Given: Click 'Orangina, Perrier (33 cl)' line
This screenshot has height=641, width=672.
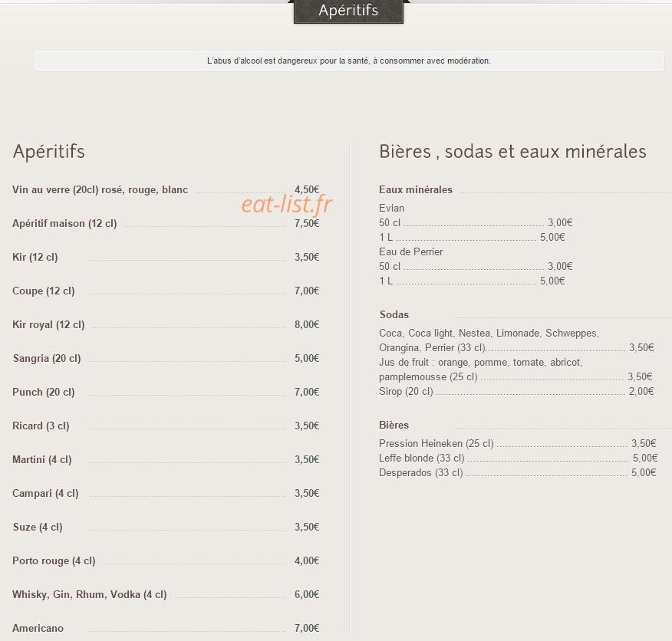Looking at the screenshot, I should 516,348.
